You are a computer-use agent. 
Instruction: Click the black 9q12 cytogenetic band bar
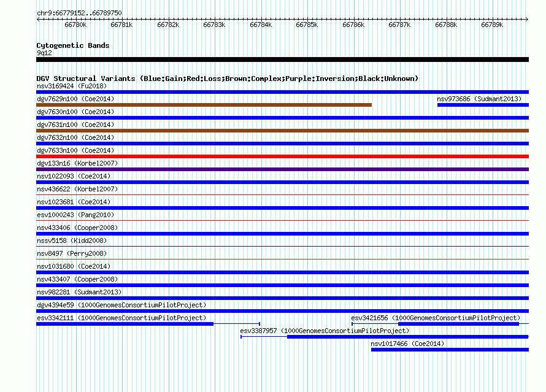[x=282, y=60]
